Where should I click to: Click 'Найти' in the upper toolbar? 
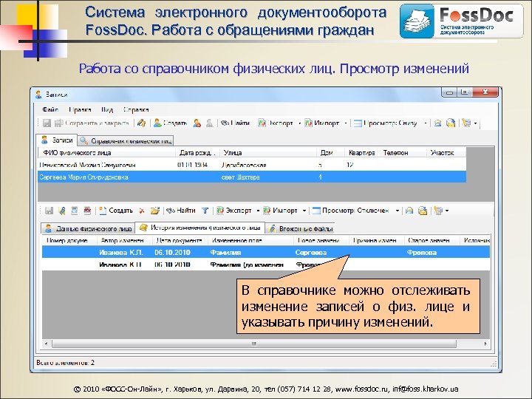235,123
